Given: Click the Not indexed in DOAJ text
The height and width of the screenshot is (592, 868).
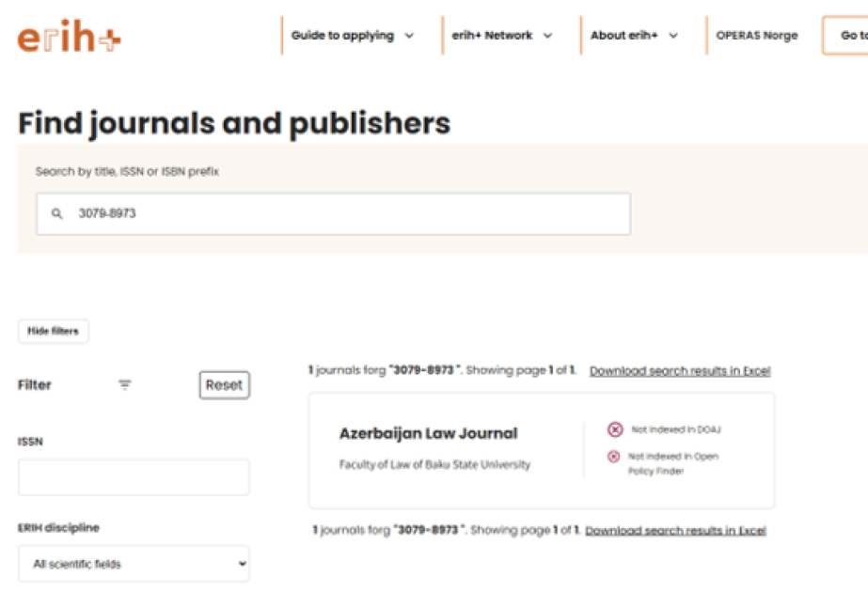Looking at the screenshot, I should (676, 429).
